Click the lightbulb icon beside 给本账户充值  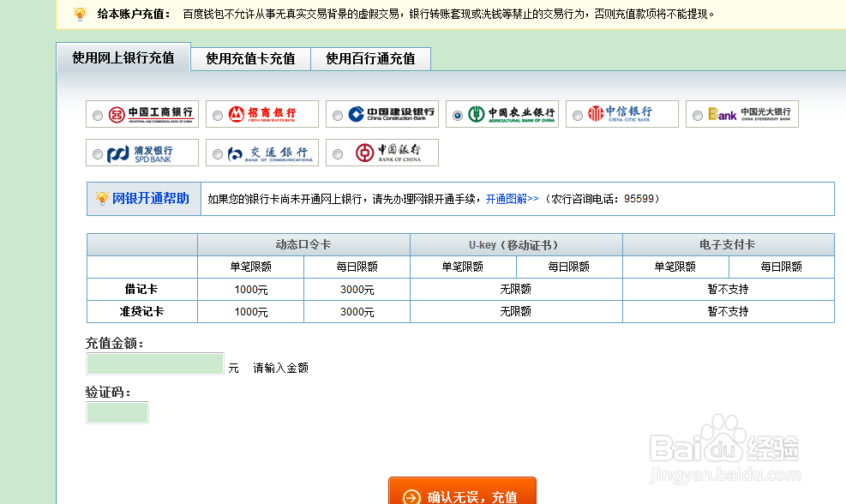(x=80, y=14)
